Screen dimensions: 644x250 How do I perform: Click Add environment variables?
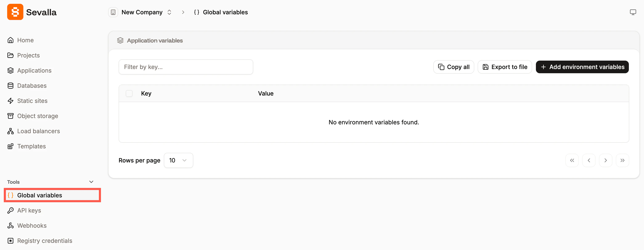click(x=582, y=67)
